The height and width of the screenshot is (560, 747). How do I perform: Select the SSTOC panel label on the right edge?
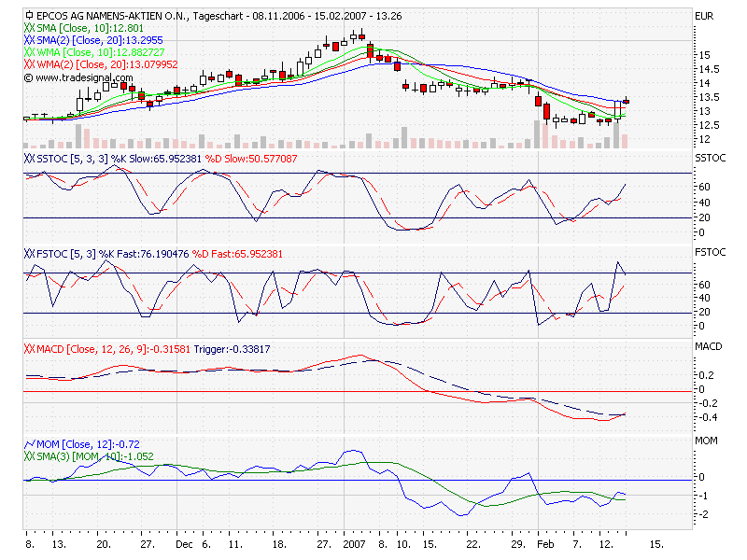tap(711, 158)
